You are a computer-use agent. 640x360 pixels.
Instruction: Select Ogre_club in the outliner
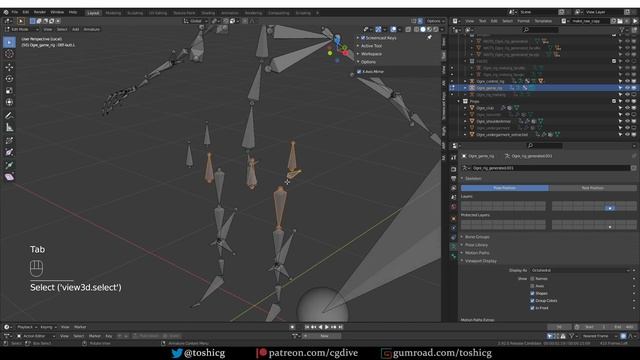pos(485,108)
